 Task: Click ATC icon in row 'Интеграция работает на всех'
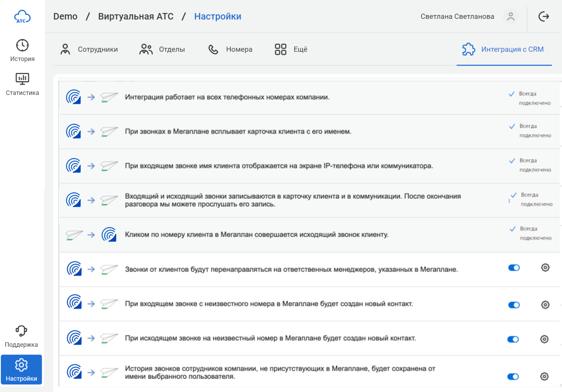pos(74,97)
